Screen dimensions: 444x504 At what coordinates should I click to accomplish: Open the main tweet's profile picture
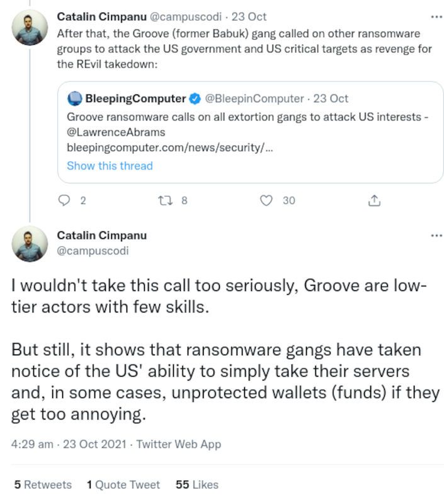[x=30, y=244]
